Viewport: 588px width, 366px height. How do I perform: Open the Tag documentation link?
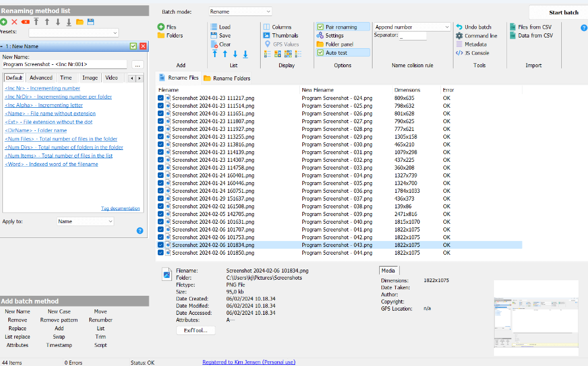pos(120,208)
